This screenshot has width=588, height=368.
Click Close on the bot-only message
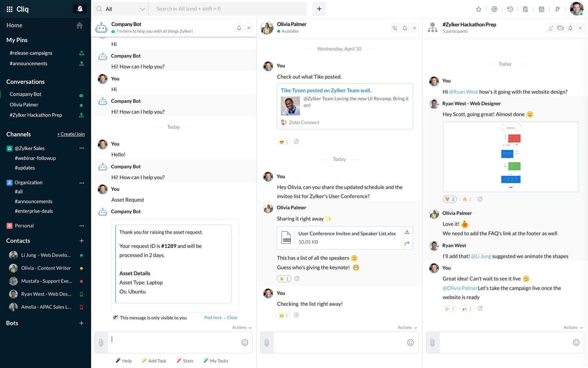coord(232,318)
